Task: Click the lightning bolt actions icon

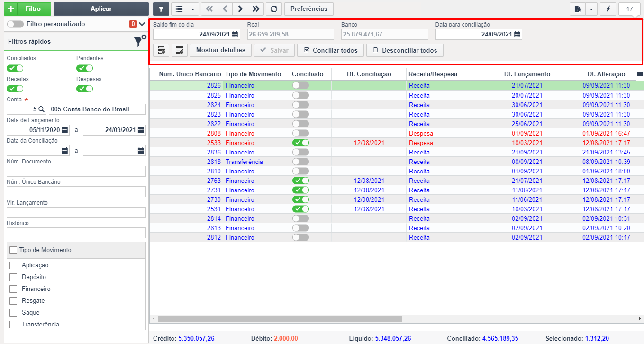Action: (608, 9)
